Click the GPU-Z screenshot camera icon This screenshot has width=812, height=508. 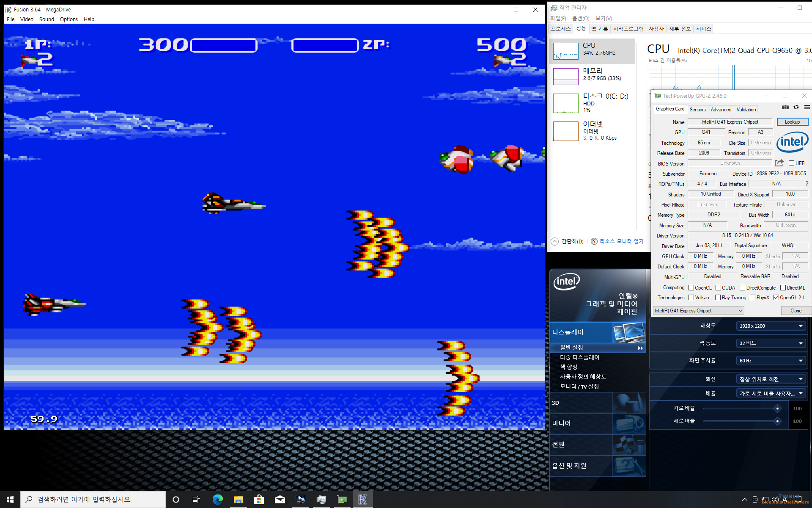[x=785, y=108]
